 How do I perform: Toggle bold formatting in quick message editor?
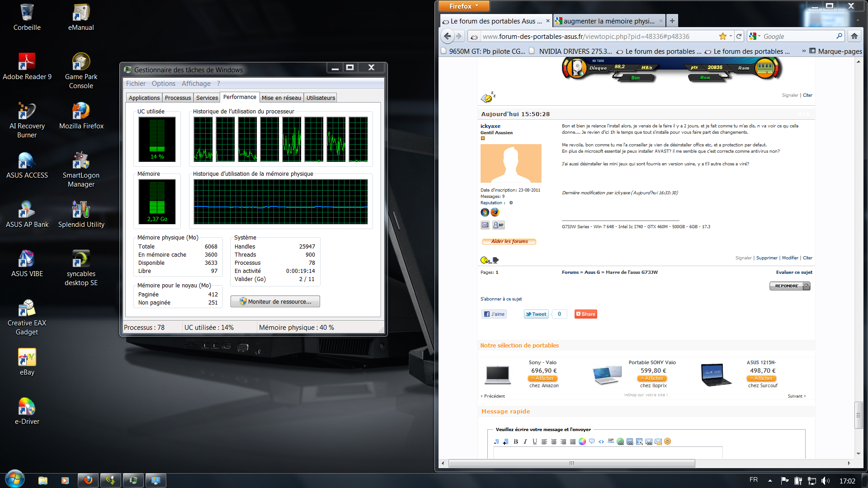tap(515, 441)
